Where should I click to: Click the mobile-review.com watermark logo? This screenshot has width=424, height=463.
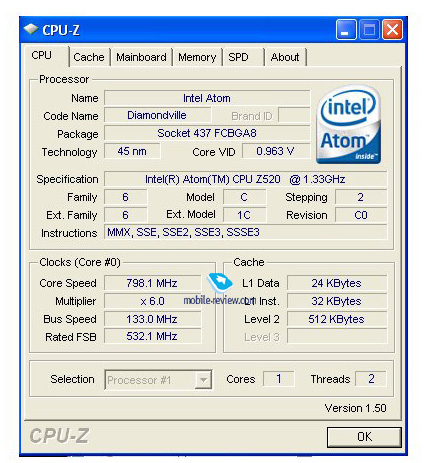(220, 289)
